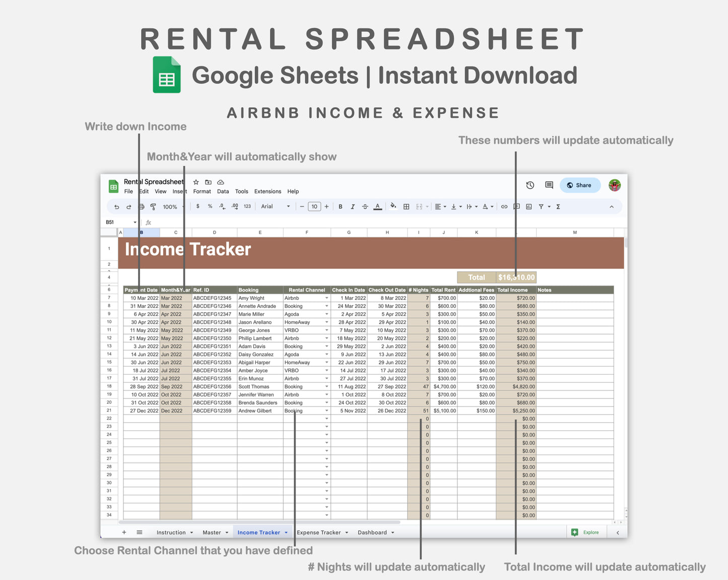Screen dimensions: 728x580
Task: Open version history via clock icon
Action: (530, 185)
